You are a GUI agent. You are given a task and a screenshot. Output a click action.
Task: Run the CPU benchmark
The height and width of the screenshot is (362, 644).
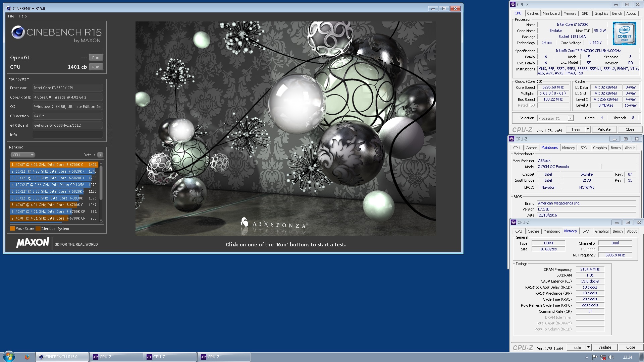(96, 67)
